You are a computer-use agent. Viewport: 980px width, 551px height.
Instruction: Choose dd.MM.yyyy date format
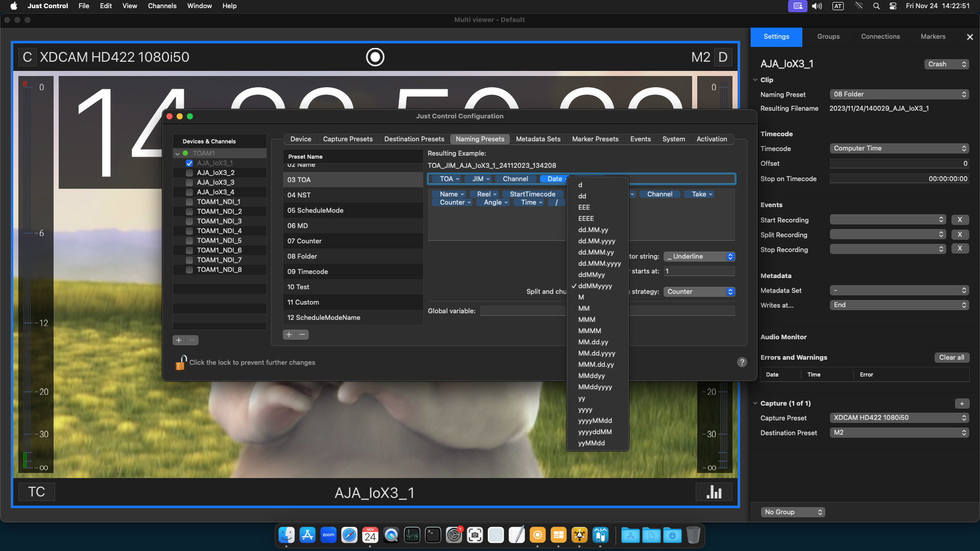coord(598,241)
